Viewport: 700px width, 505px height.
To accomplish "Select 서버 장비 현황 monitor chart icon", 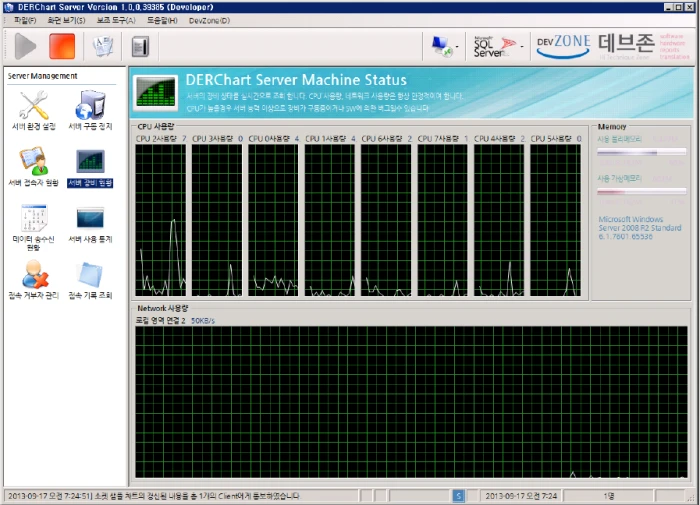I will (90, 161).
